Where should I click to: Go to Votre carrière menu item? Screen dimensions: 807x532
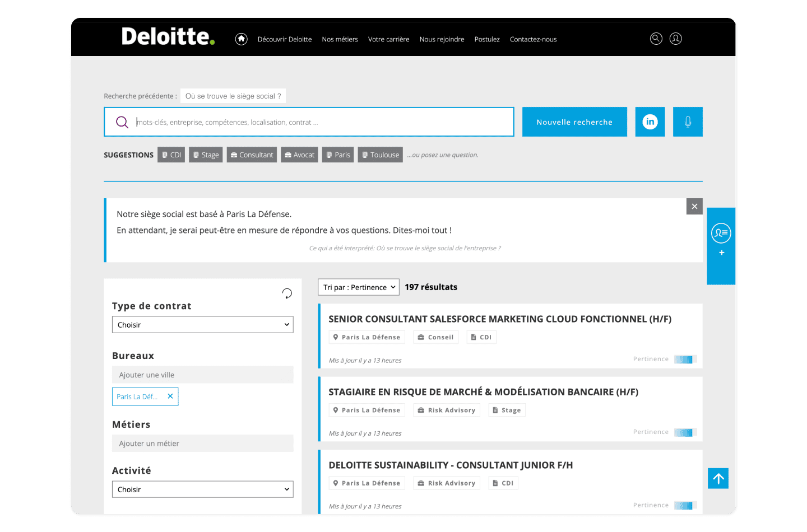coord(388,39)
